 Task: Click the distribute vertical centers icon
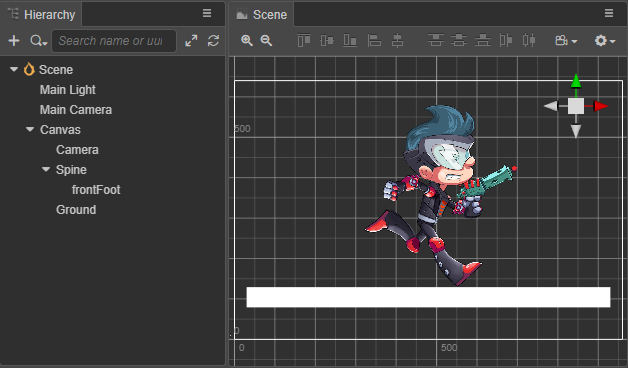coord(459,40)
